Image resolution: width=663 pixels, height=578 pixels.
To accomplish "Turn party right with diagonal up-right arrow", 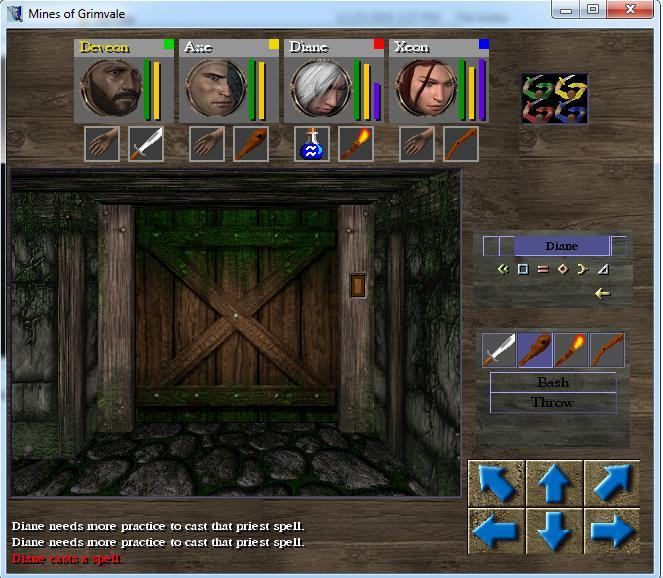I will (x=612, y=483).
